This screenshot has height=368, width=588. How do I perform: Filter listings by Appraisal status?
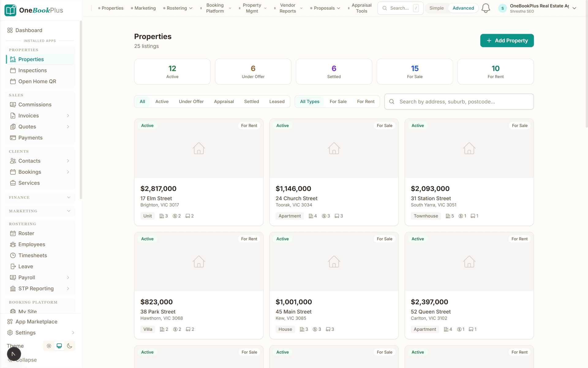click(x=224, y=102)
